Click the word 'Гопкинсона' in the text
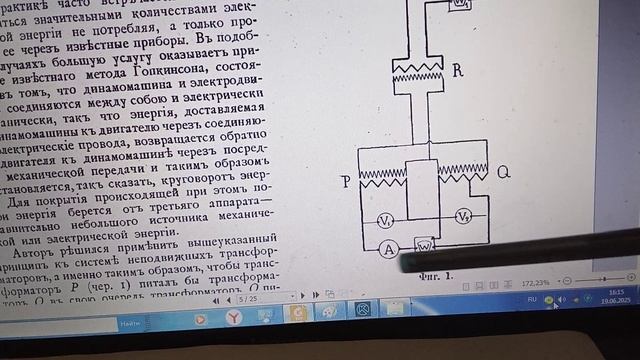 (x=172, y=71)
